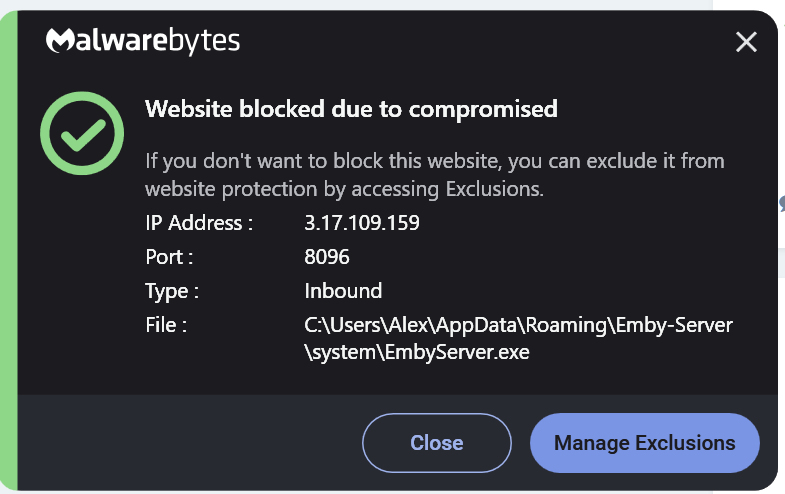Click the "Website blocked due to compromised" heading
Viewport: 785px width, 494px height.
351,109
